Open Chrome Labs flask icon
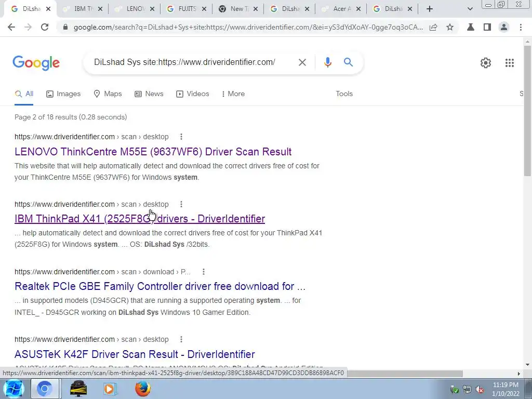The width and height of the screenshot is (532, 399). tap(471, 27)
